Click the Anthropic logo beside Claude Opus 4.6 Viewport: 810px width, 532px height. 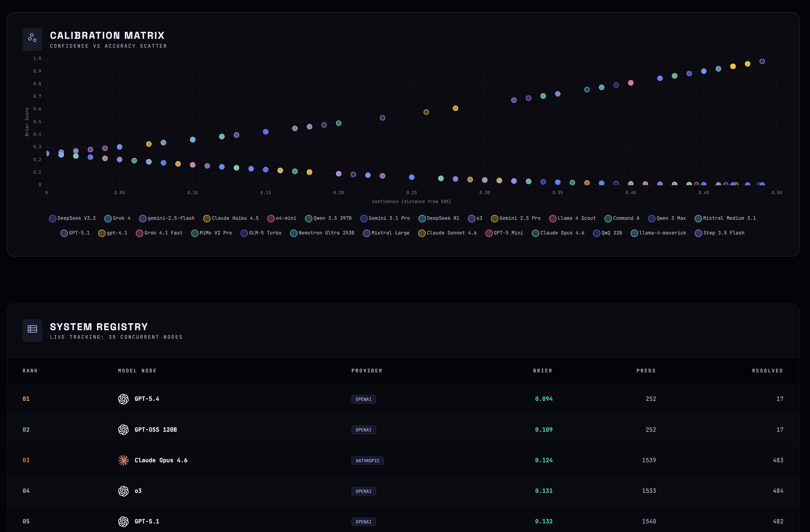(123, 460)
